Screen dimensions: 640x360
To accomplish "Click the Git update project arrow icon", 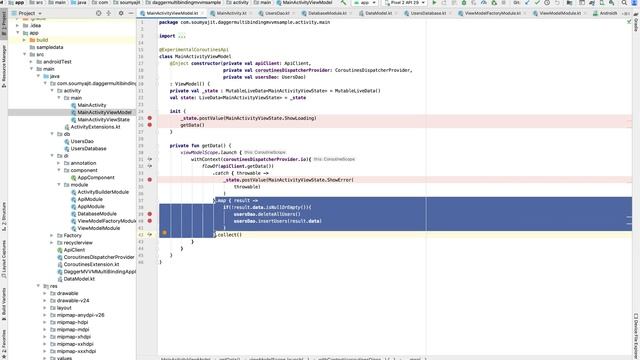I will coord(527,2).
